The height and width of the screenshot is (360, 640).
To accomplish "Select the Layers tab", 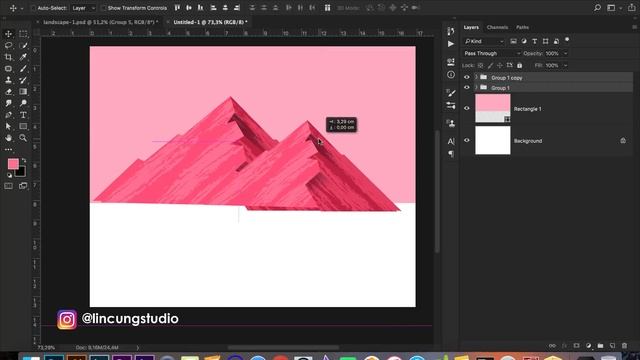I will (x=471, y=27).
